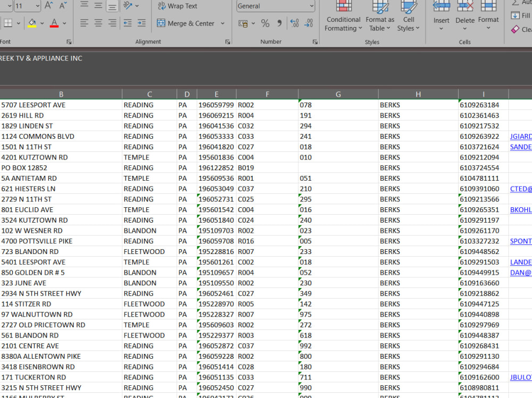Increase font size with larger A icon

tap(49, 5)
